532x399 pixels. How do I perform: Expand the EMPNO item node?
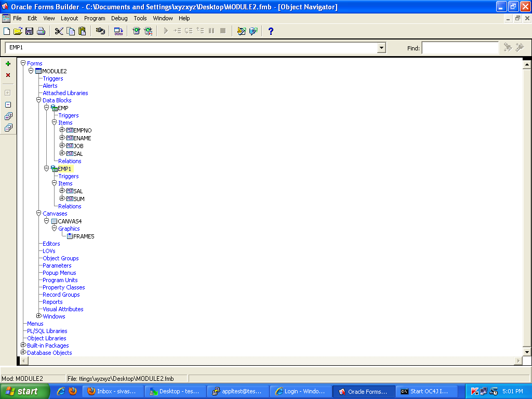point(62,130)
